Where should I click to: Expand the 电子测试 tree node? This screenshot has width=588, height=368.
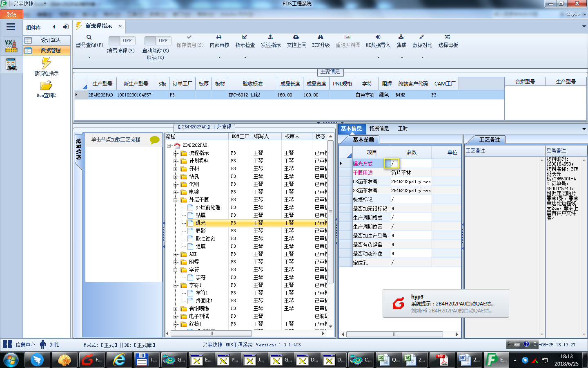[176, 316]
